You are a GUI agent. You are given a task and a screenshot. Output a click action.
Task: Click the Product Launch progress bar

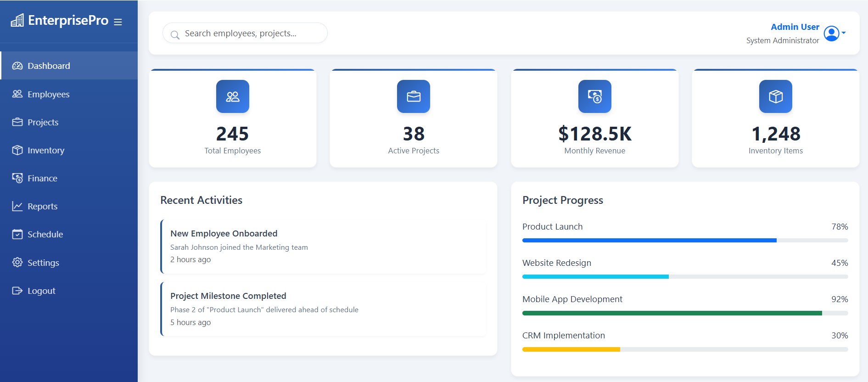pyautogui.click(x=684, y=240)
